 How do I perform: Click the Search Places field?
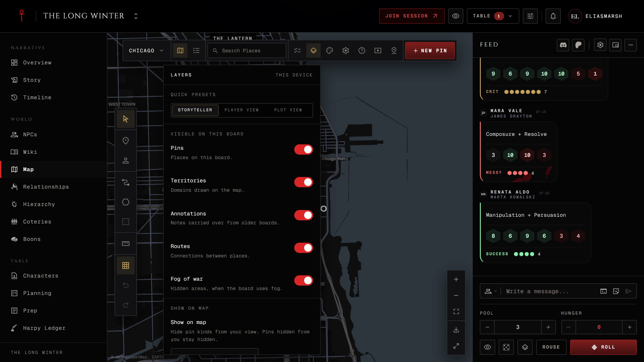coord(247,51)
